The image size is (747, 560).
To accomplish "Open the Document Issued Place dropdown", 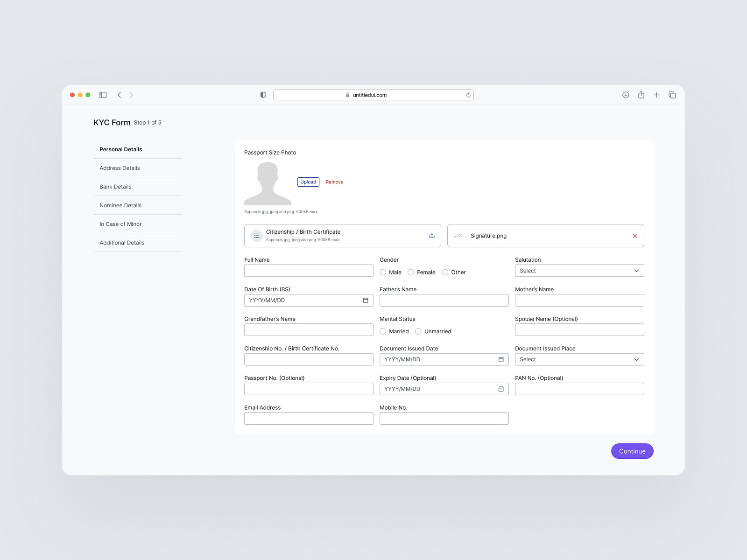I will pyautogui.click(x=579, y=359).
